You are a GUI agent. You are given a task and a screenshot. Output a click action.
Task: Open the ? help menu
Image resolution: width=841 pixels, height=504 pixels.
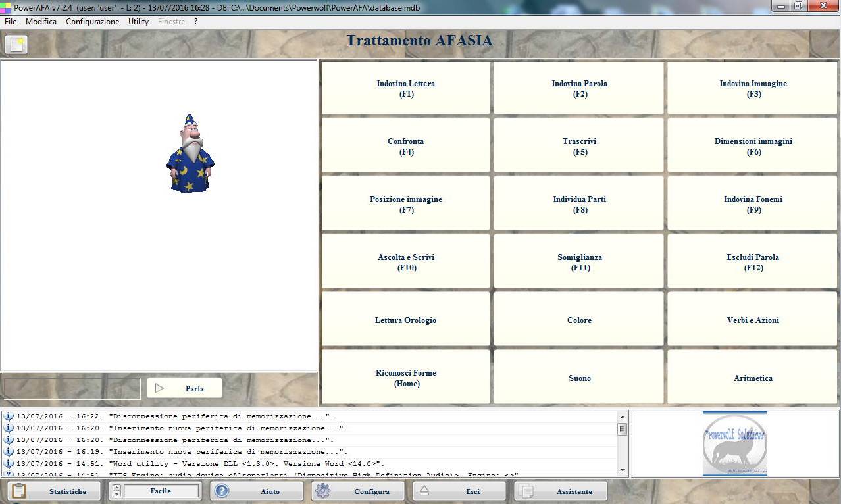point(195,22)
